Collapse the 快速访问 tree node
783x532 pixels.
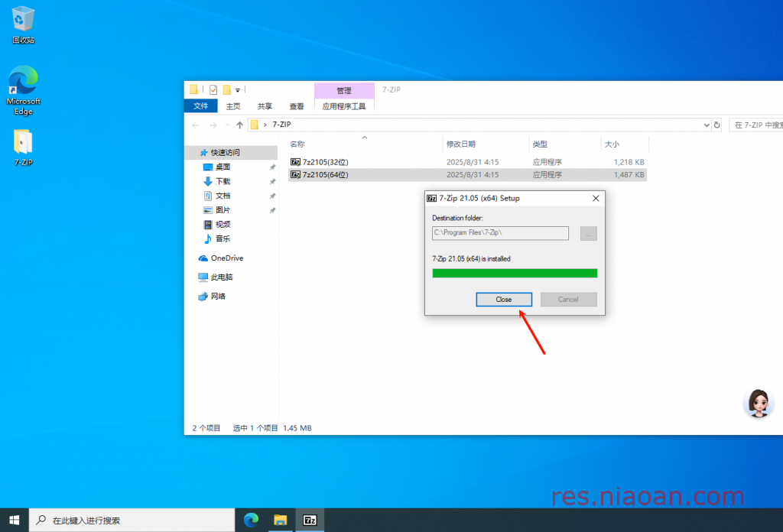point(192,152)
